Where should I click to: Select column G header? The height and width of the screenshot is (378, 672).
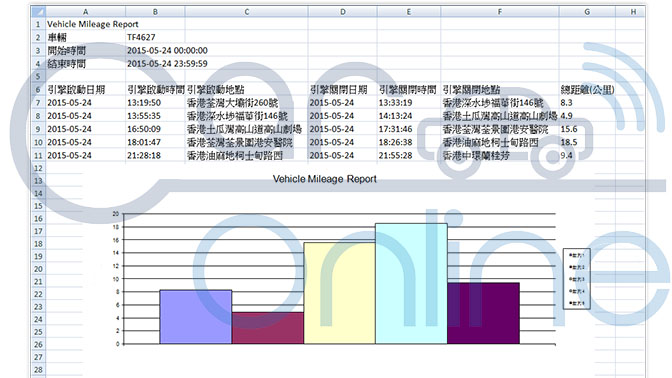coord(587,12)
